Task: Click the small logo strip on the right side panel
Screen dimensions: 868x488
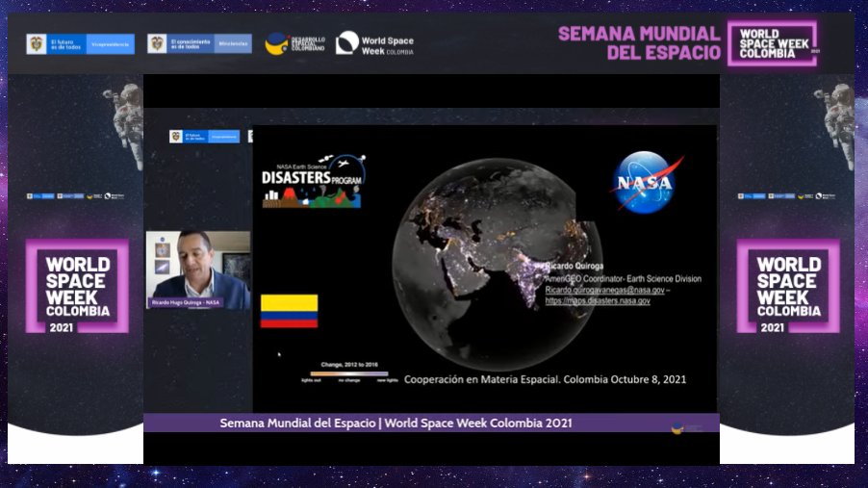Action: [786, 196]
